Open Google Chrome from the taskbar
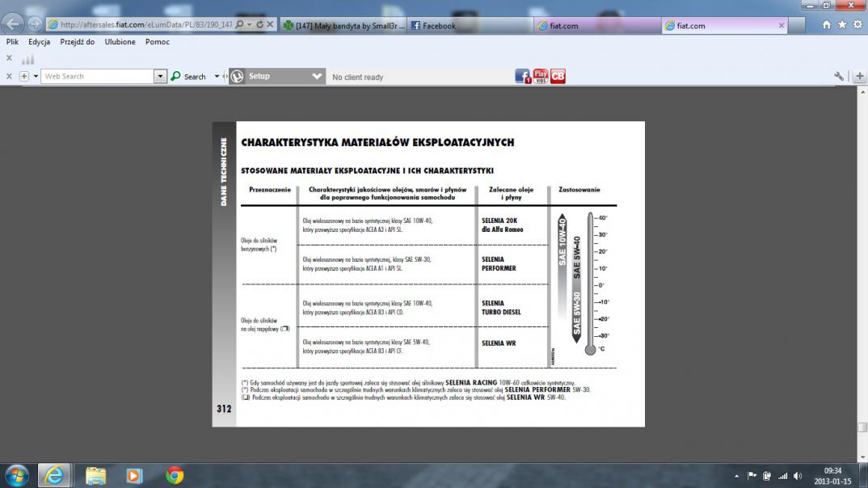This screenshot has height=488, width=868. 175,475
